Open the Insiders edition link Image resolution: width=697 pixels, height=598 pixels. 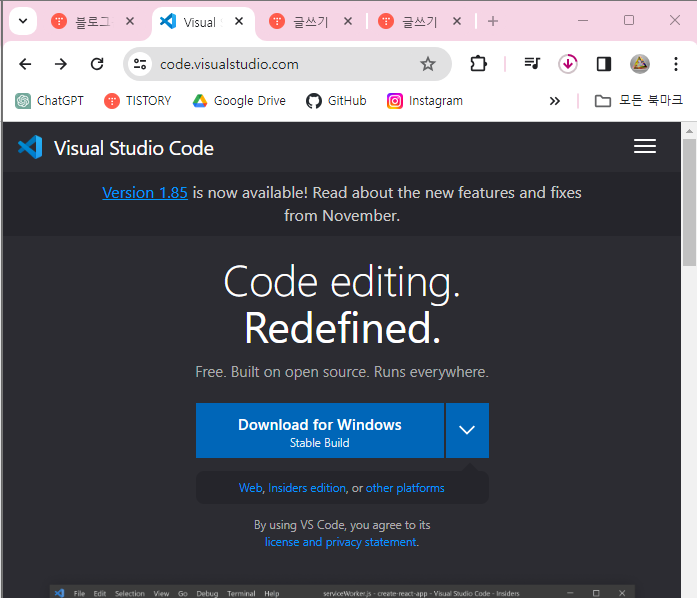click(307, 488)
